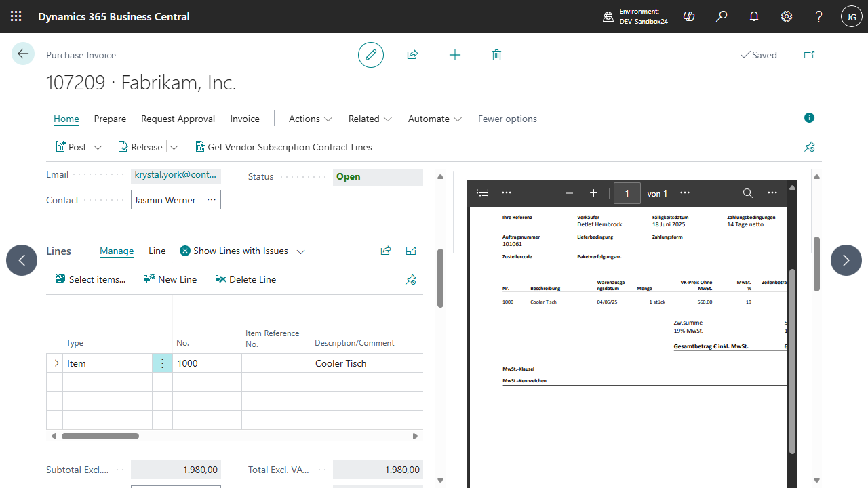Viewport: 868px width, 488px height.
Task: Open search using the magnifier icon
Action: 721,16
